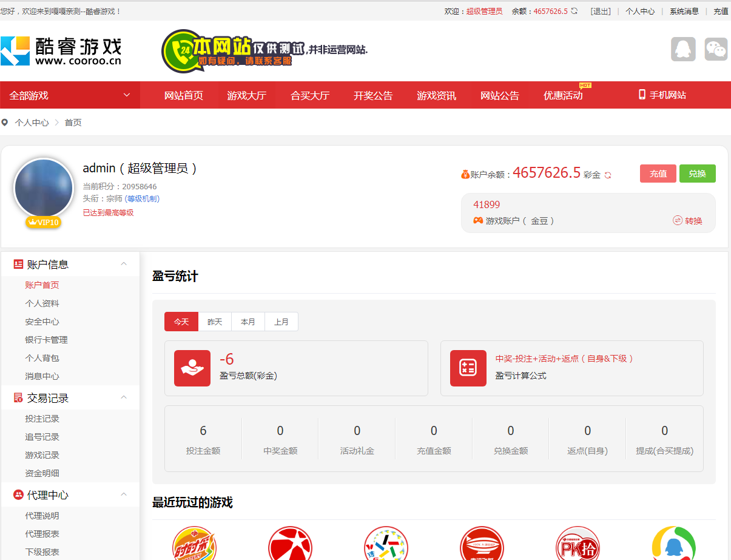Click the WeChat icon in header
Screen dimensions: 731x560
click(x=716, y=49)
